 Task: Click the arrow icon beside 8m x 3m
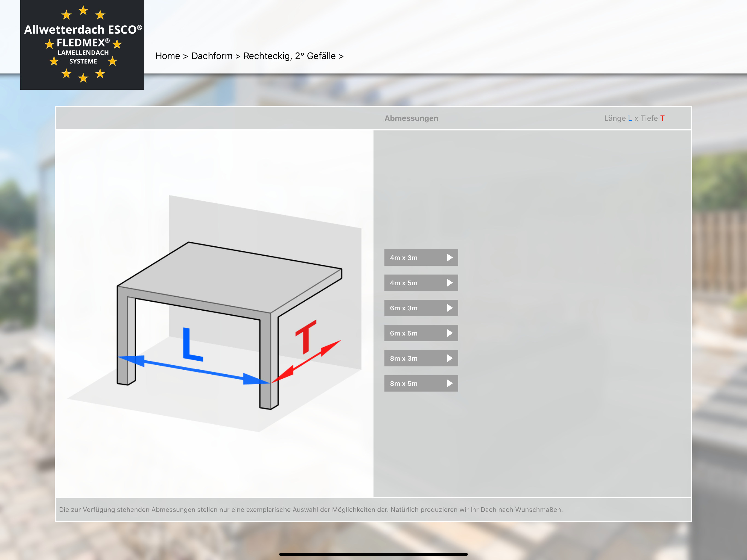click(x=450, y=358)
